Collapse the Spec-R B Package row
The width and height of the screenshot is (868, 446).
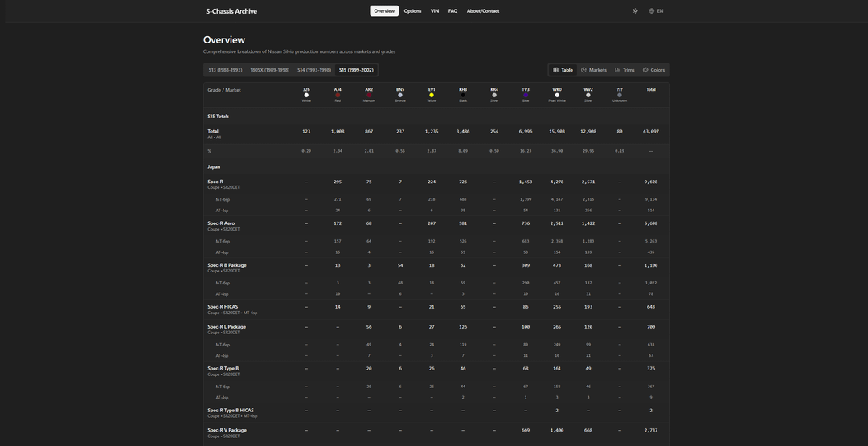[x=227, y=265]
